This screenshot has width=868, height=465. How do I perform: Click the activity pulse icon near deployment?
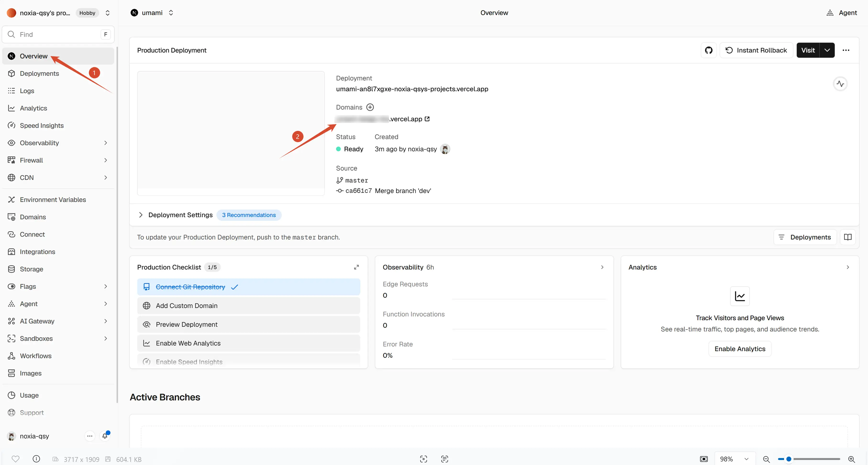coord(840,84)
